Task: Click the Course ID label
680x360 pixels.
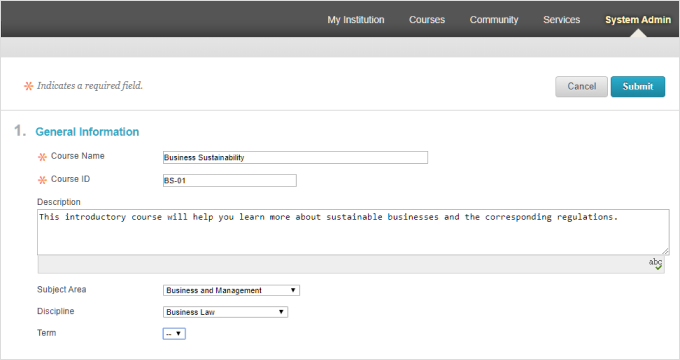Action: [x=70, y=179]
